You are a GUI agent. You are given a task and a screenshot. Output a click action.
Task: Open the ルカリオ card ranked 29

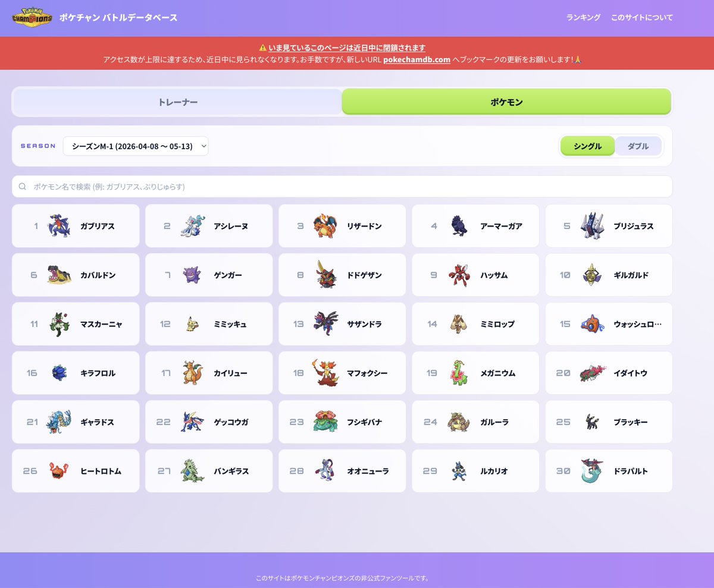click(x=475, y=471)
